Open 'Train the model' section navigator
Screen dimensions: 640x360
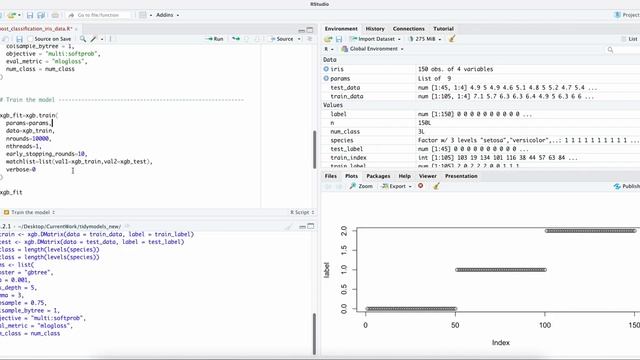pos(29,212)
